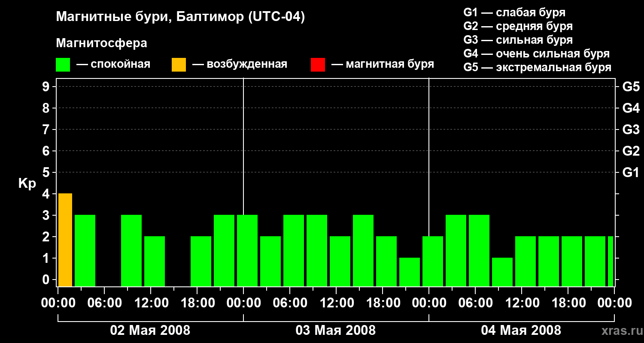Click the 0 tick label on Kp axis

[x=47, y=280]
